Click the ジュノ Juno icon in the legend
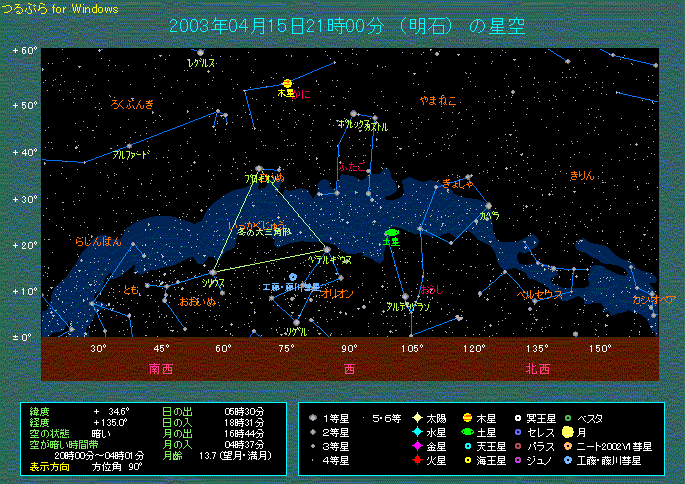Image resolution: width=685 pixels, height=484 pixels. pos(518,460)
